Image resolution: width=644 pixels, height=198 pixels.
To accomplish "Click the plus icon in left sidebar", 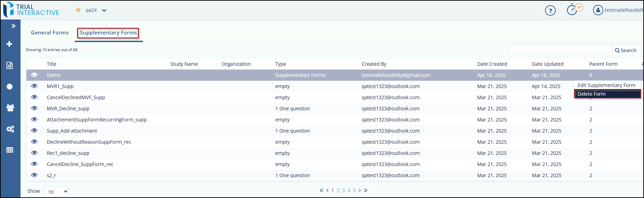I will [10, 44].
